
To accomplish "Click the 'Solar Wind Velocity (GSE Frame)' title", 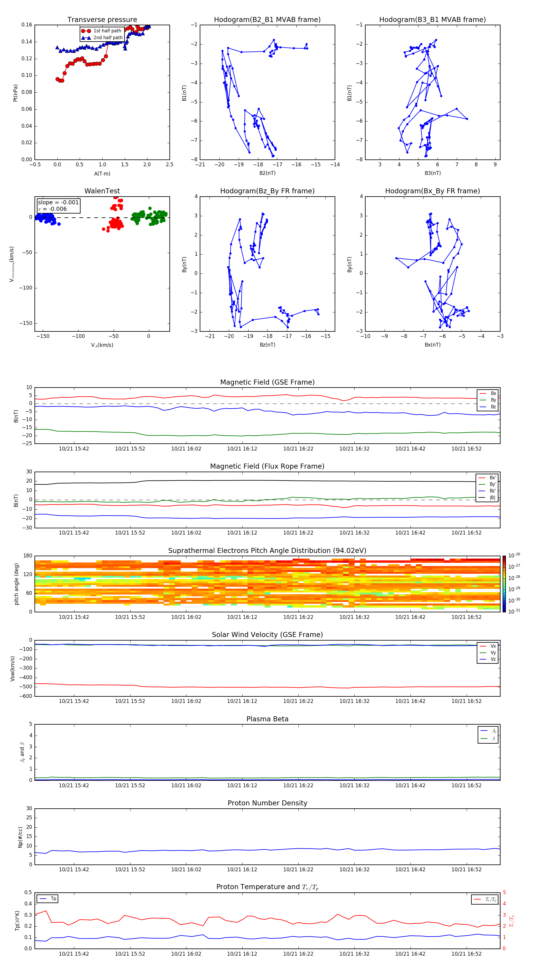I will coord(267,635).
